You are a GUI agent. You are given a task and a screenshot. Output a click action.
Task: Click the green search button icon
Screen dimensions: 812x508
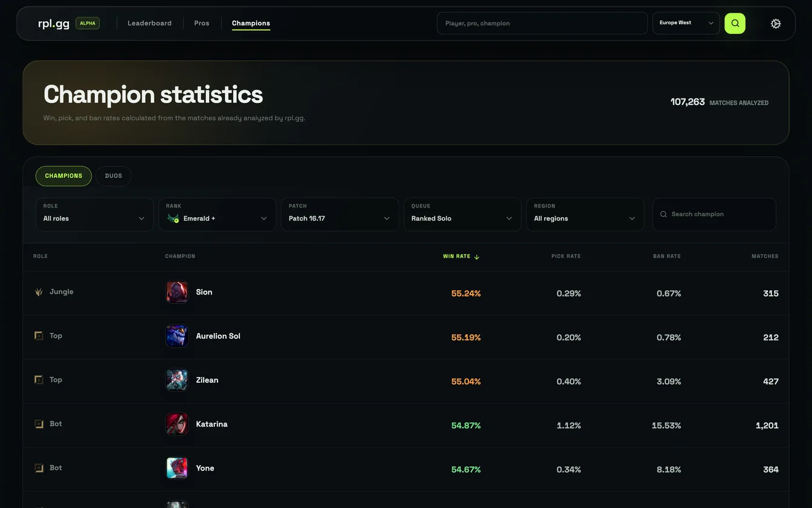tap(735, 23)
